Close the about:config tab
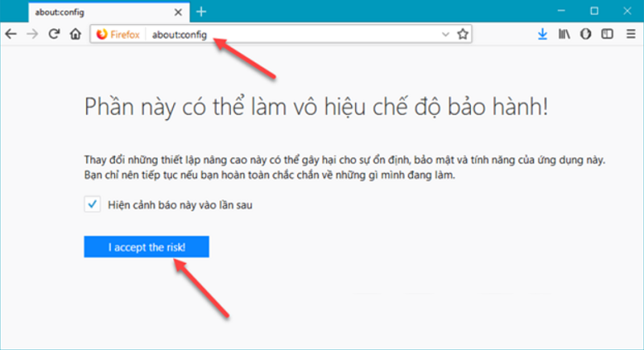The image size is (644, 350). (x=178, y=12)
